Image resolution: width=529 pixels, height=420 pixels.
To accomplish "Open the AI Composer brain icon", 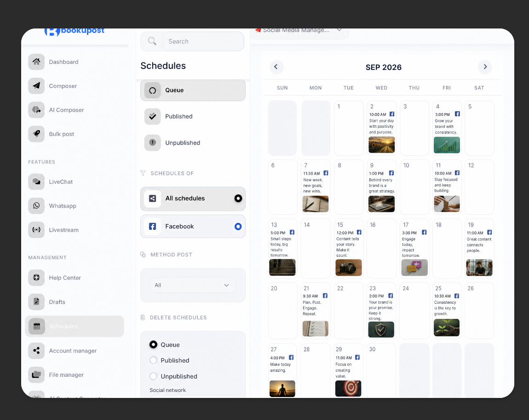I will click(36, 109).
